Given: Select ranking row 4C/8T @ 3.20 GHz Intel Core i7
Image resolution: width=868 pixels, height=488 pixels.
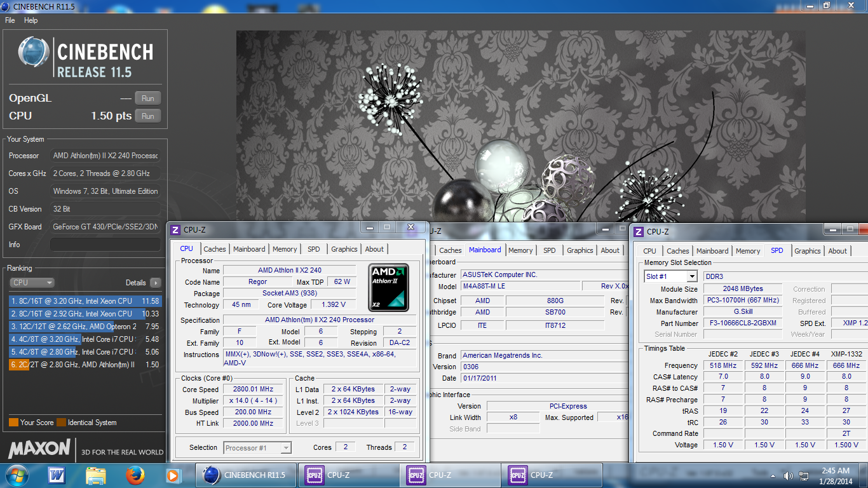Looking at the screenshot, I should coord(85,339).
